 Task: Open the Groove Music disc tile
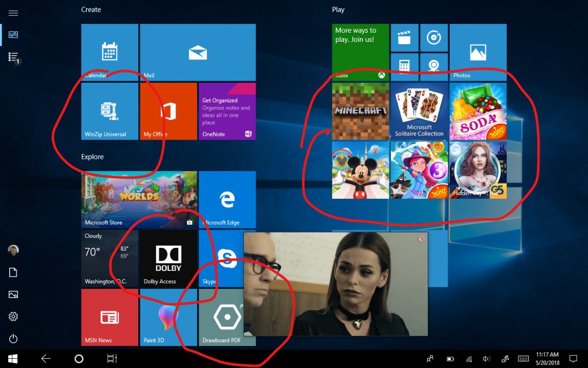click(434, 37)
